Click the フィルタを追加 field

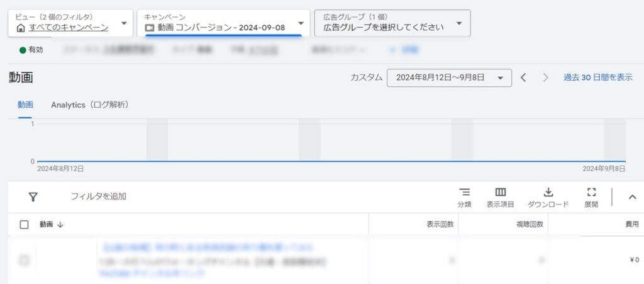(99, 196)
